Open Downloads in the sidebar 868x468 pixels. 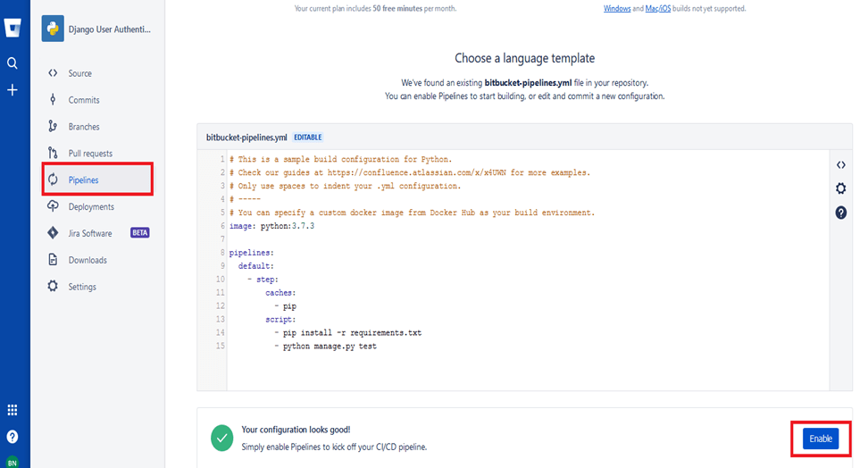88,260
